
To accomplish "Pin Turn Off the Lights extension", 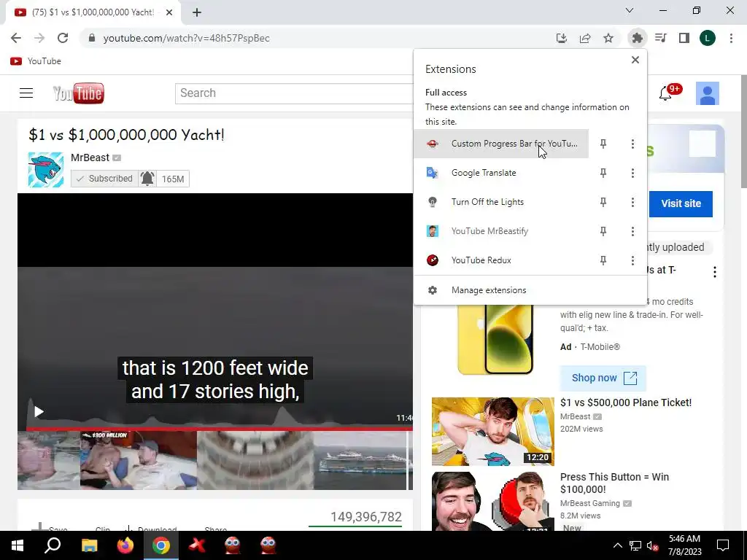I will tap(603, 202).
